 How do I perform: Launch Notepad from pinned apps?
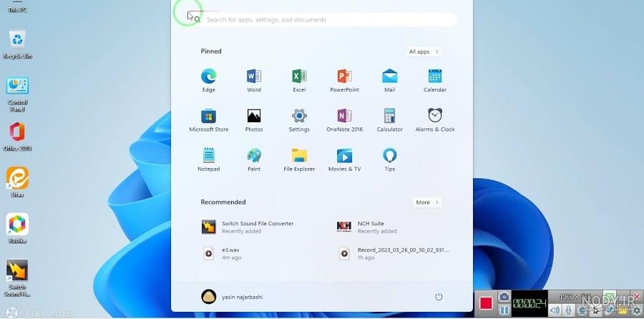(209, 159)
